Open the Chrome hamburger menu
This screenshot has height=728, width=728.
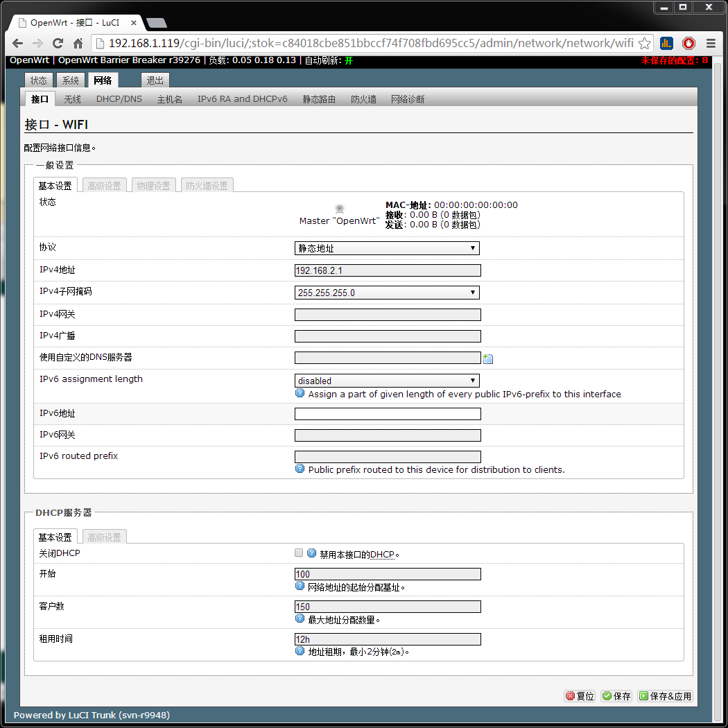pos(711,43)
